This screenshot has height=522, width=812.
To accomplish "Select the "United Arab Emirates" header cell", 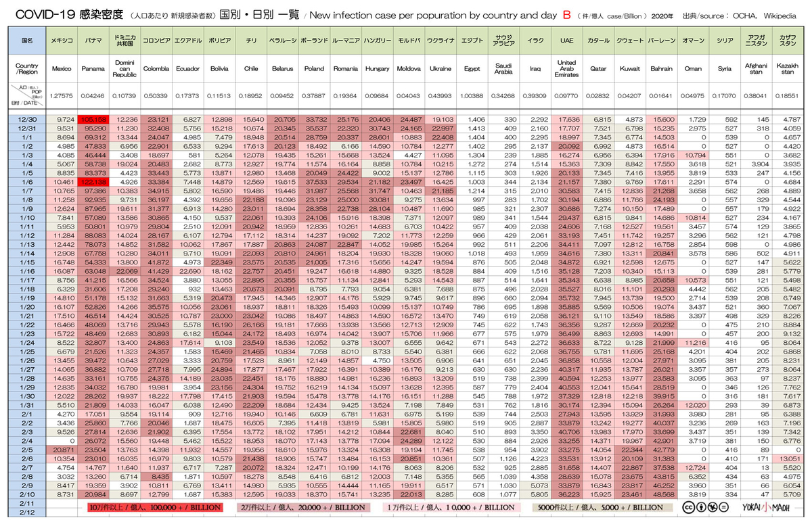I will pyautogui.click(x=567, y=68).
